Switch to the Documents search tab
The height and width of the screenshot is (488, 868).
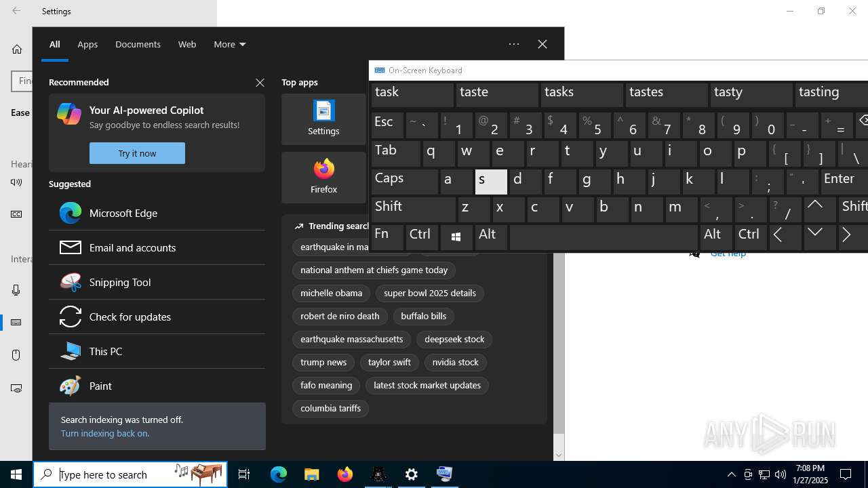point(138,44)
